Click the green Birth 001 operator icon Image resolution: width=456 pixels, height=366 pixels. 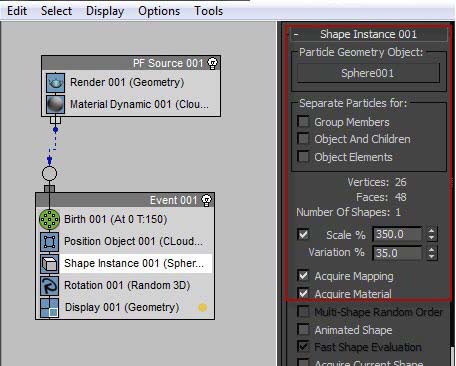click(49, 219)
